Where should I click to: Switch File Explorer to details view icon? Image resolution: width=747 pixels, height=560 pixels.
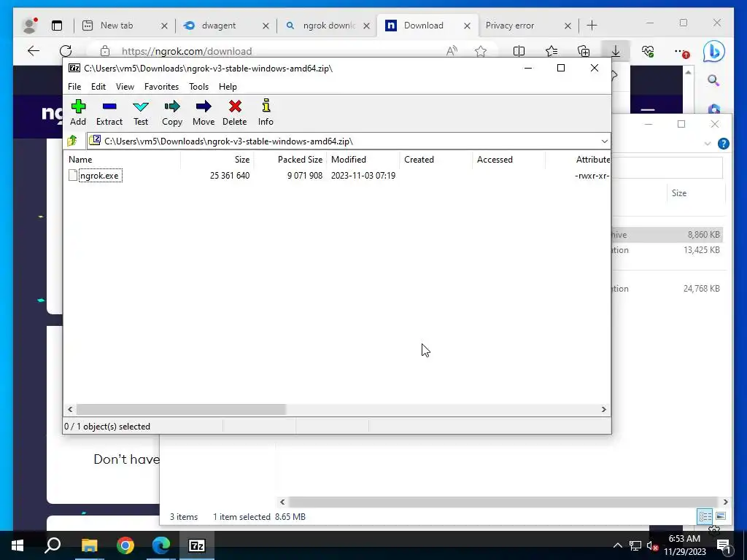tap(705, 516)
